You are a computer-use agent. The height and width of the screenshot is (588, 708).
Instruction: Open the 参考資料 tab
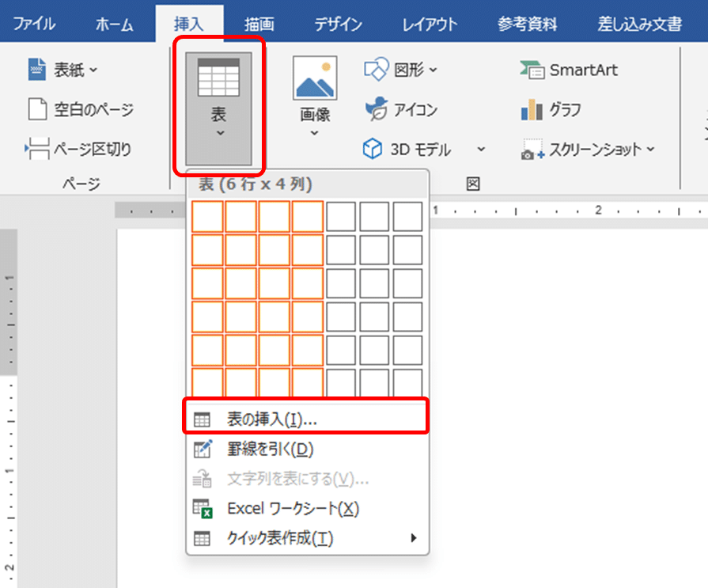tap(528, 25)
